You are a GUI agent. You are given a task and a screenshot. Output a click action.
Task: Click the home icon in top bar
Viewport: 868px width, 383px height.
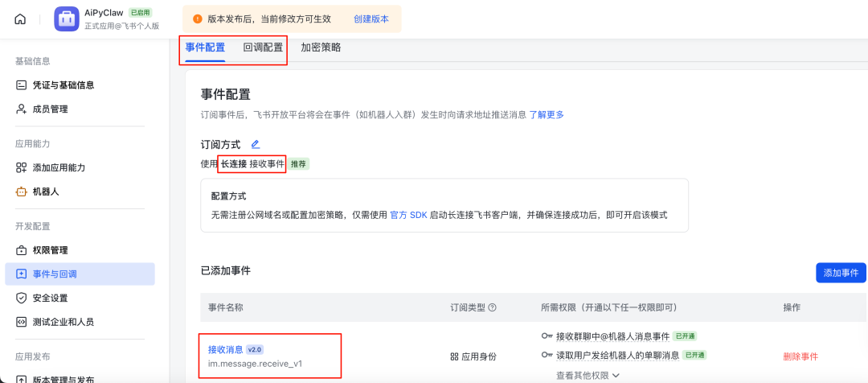tap(20, 19)
